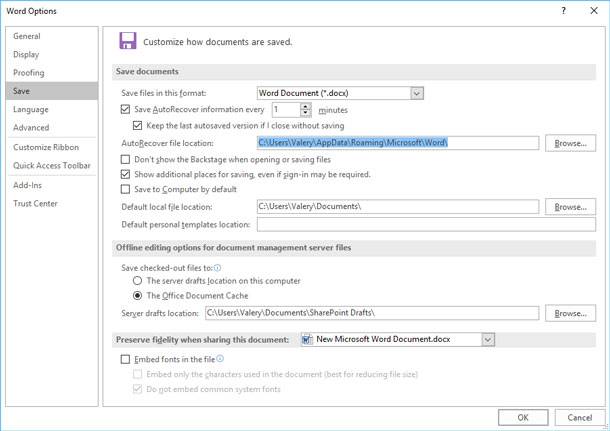This screenshot has width=610, height=431.
Task: Confirm settings with the OK button
Action: tap(523, 417)
